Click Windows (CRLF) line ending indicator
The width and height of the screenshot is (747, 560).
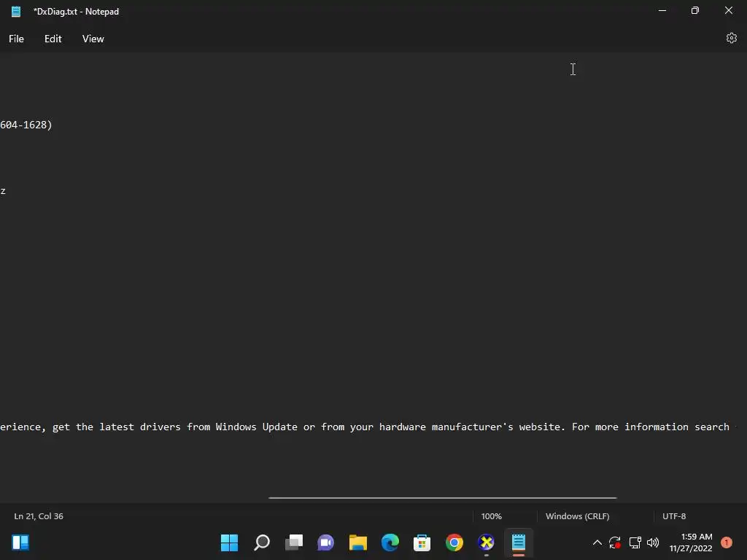(x=578, y=516)
